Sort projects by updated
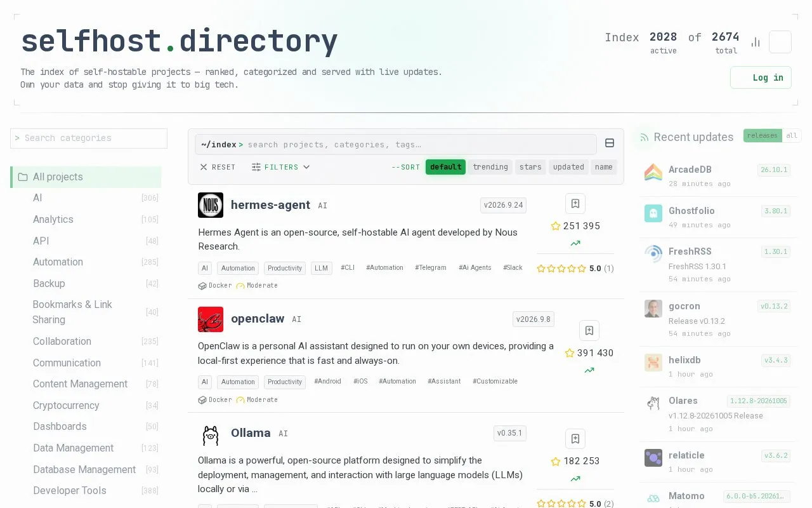 point(568,167)
